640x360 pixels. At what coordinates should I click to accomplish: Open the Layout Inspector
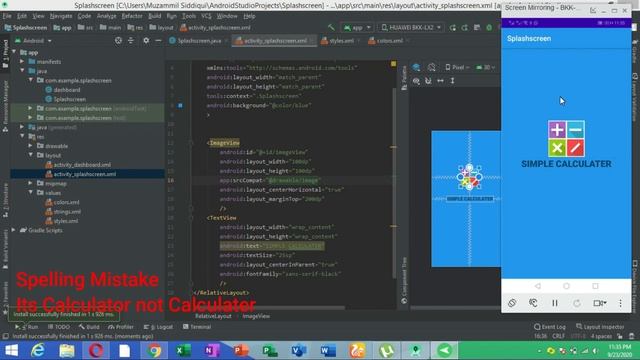point(600,327)
